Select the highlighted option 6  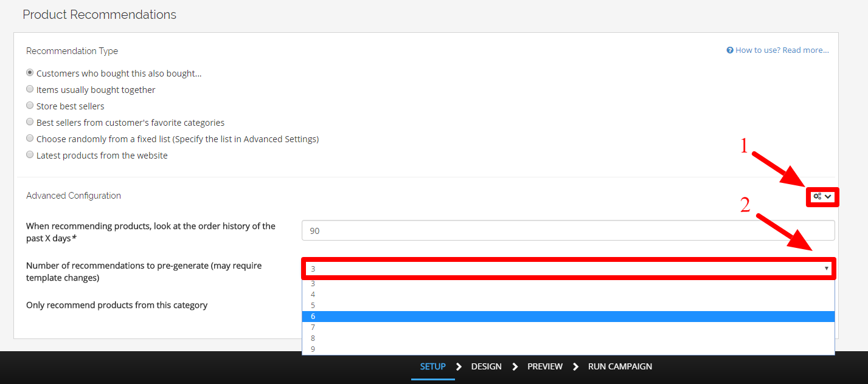[x=568, y=316]
